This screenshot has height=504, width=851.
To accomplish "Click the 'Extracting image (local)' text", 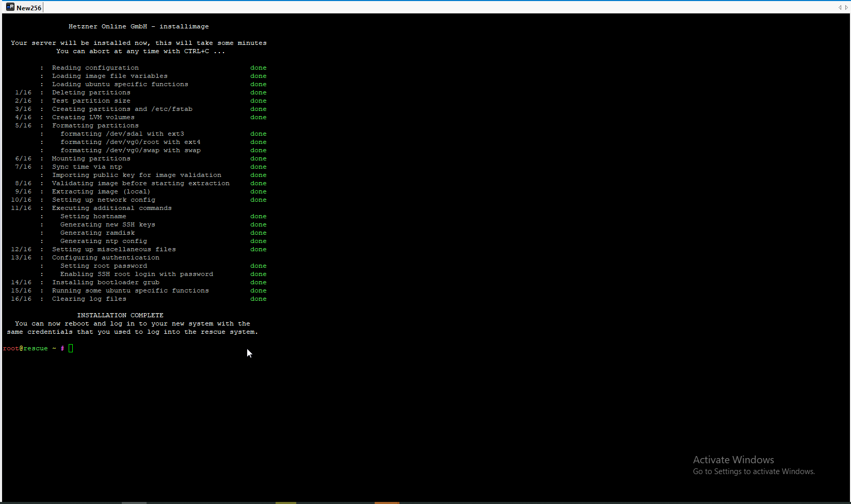I will point(101,191).
